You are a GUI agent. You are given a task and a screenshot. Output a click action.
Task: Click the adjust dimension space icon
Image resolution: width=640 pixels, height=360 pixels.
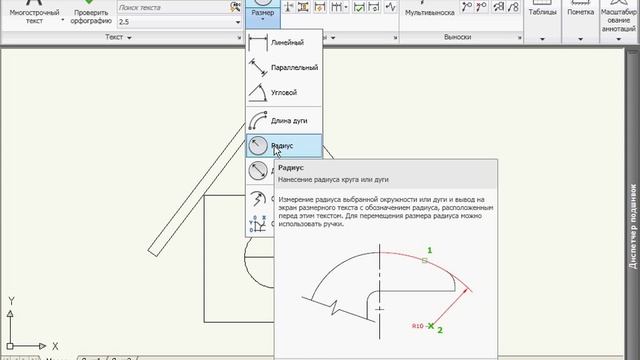click(x=303, y=7)
